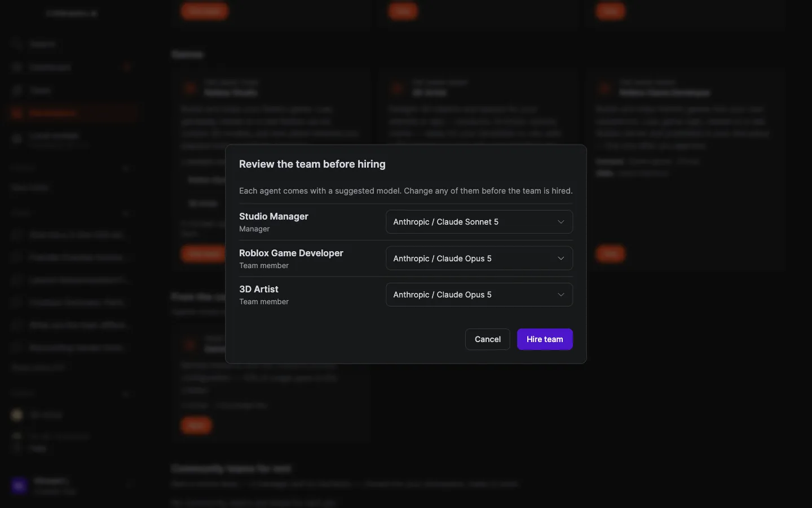Confirm with the Hire team button

click(x=545, y=339)
